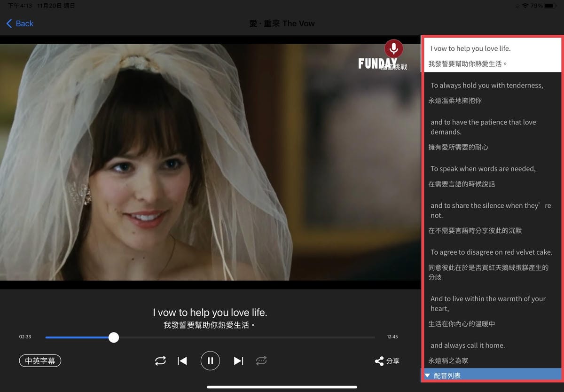Image resolution: width=564 pixels, height=392 pixels.
Task: Jump to 'To agree to disagree on red velvet cake.'
Action: click(491, 252)
